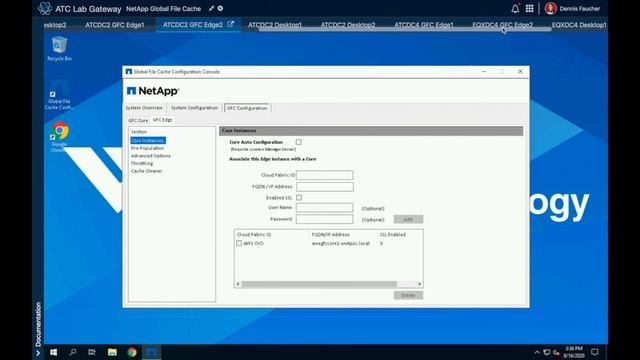
Task: Switch to the System Configuration tab
Action: (194, 108)
